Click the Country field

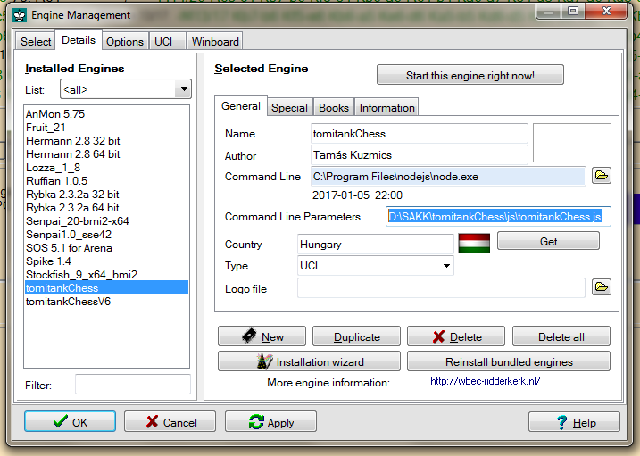pos(375,244)
